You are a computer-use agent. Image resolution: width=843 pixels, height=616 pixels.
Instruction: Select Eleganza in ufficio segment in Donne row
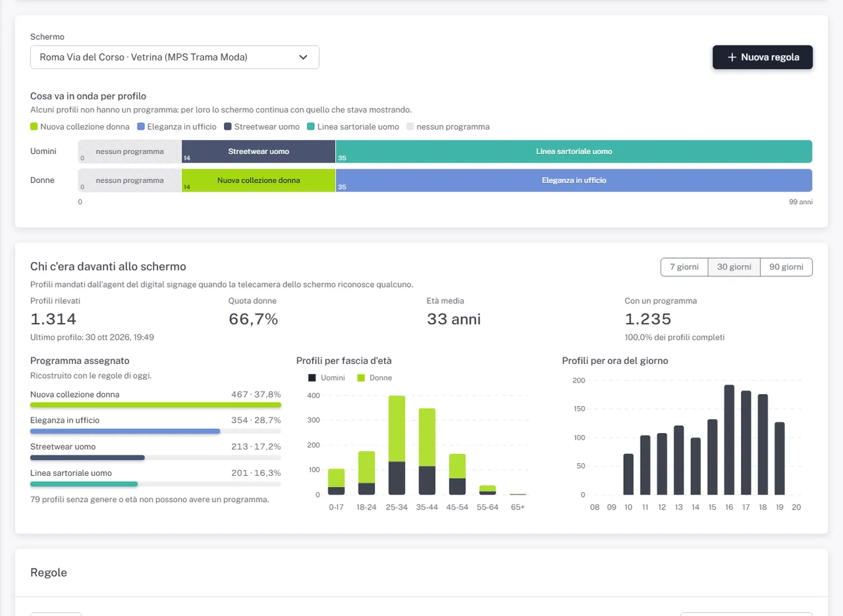coord(574,180)
